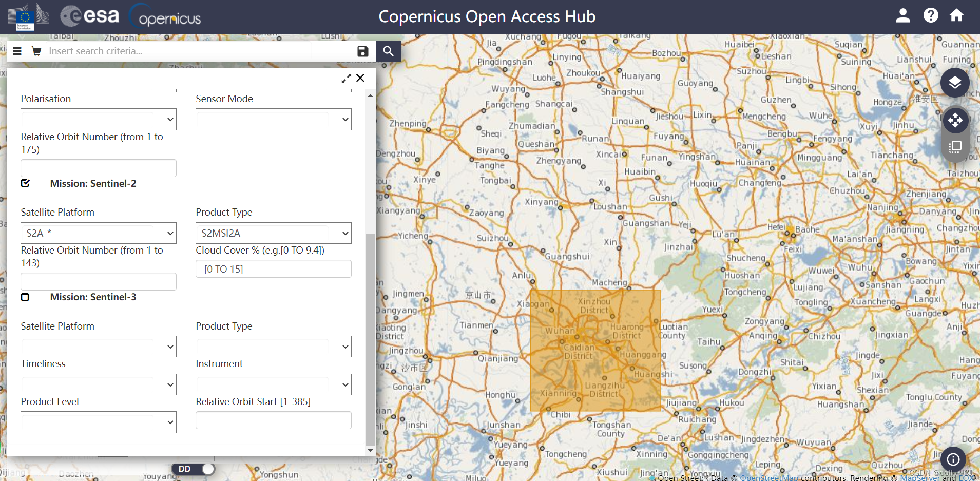Viewport: 980px width, 481px height.
Task: Click Relative Orbit Number 1 to 143 field
Action: 99,281
